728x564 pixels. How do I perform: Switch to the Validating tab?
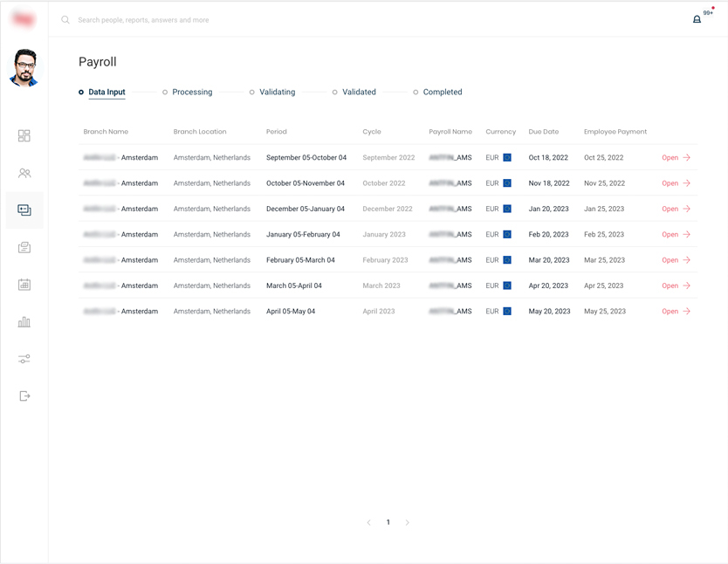pyautogui.click(x=277, y=92)
